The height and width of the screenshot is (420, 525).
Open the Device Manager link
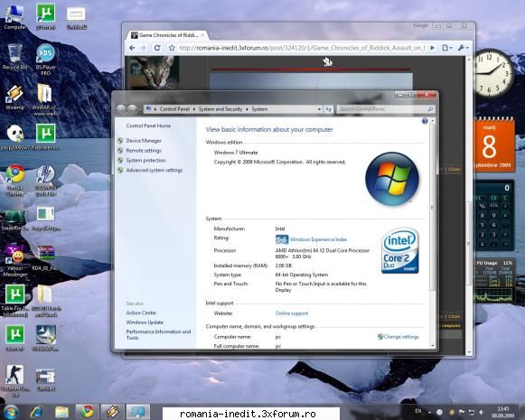pyautogui.click(x=144, y=141)
